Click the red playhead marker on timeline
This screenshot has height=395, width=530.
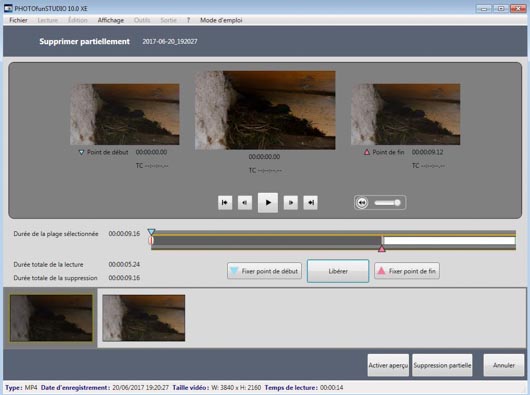tap(151, 240)
